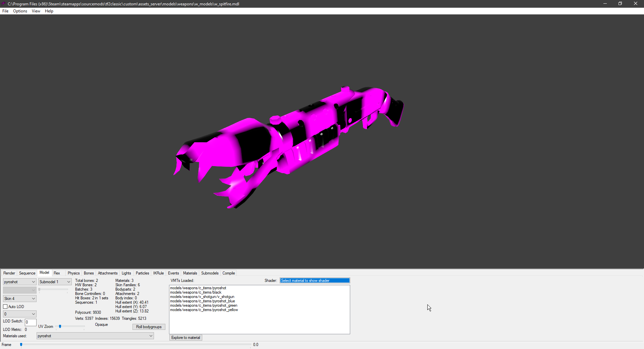
Task: Select the Model tab
Action: tap(44, 272)
